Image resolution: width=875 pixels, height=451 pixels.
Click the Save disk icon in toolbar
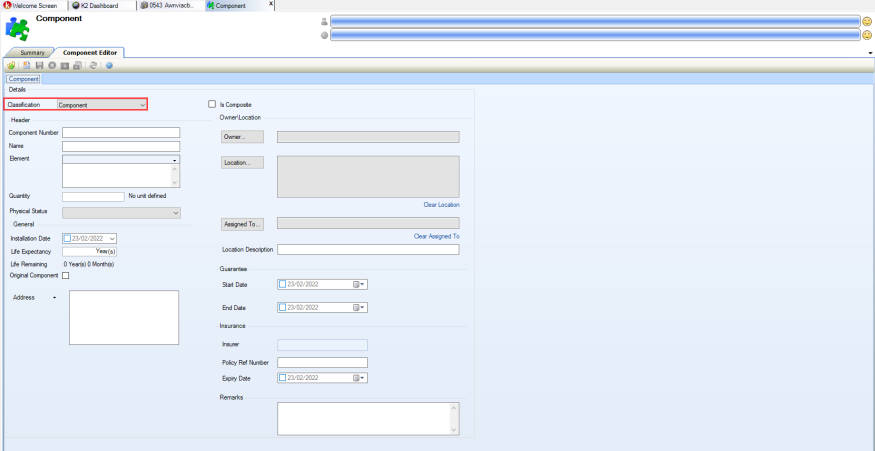click(x=39, y=65)
